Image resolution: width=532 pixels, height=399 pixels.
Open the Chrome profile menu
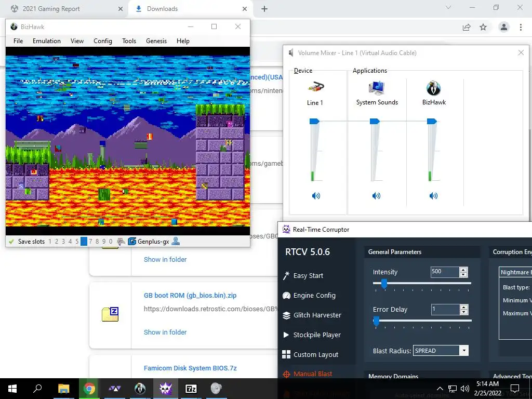[x=504, y=27]
